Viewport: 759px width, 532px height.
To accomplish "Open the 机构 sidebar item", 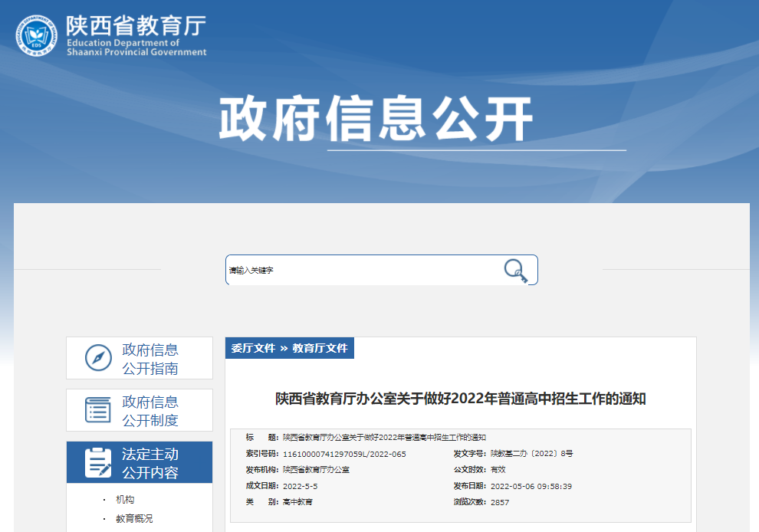I will click(x=125, y=500).
